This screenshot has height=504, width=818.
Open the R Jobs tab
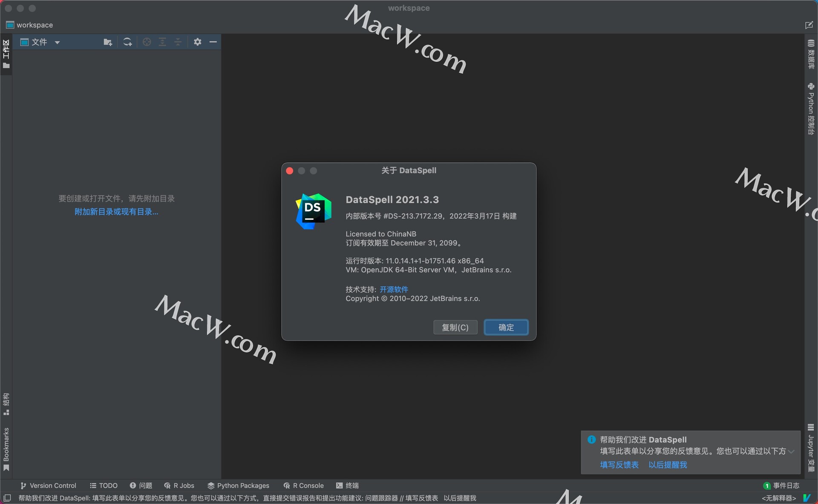179,486
